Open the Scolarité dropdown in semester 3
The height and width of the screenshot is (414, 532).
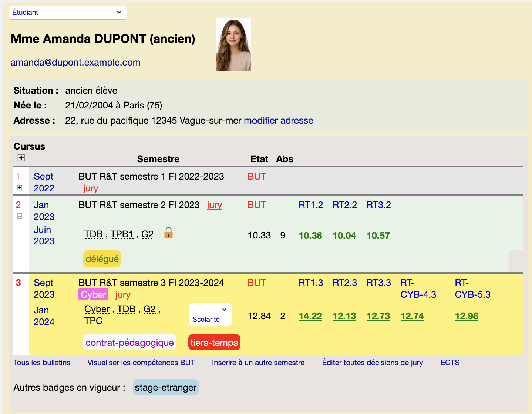(x=210, y=314)
